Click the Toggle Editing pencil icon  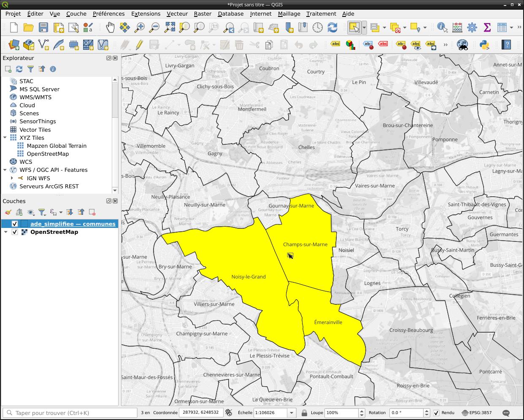(x=139, y=44)
